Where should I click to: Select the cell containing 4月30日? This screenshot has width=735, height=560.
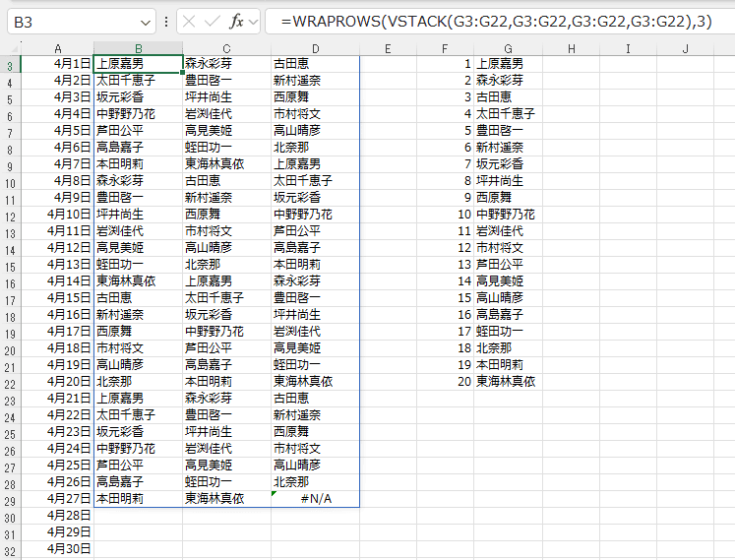[x=59, y=549]
